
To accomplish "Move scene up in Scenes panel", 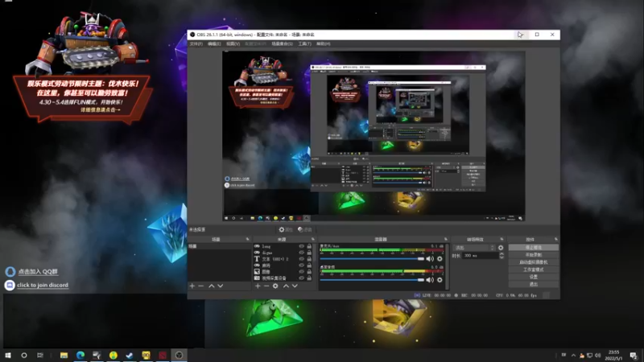I will click(212, 286).
